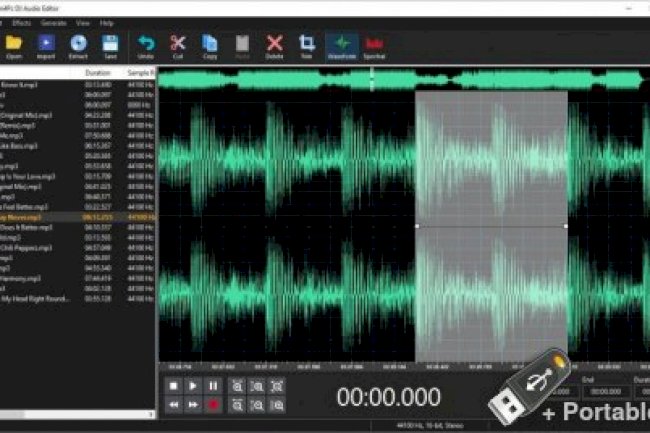This screenshot has height=433, width=650.
Task: Copy the selected audio region
Action: (x=210, y=46)
